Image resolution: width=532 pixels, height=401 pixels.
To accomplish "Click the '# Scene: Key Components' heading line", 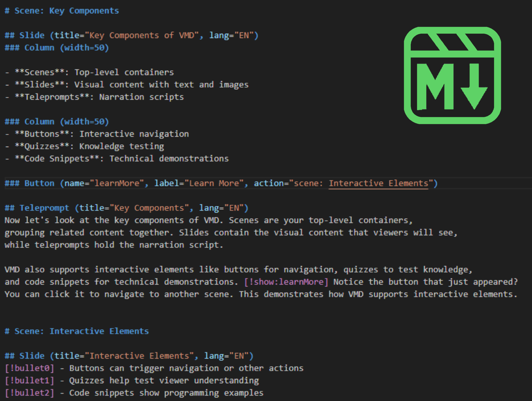I will (x=62, y=11).
